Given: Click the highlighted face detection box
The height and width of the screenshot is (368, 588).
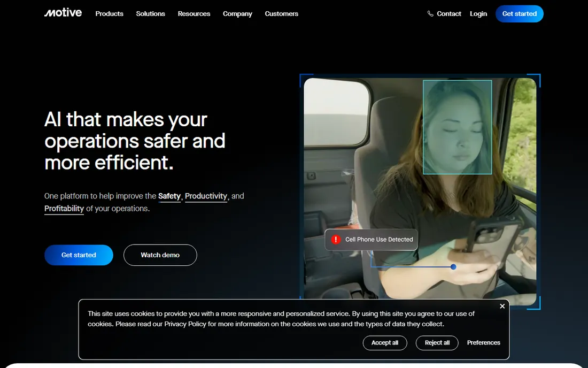Looking at the screenshot, I should [457, 127].
